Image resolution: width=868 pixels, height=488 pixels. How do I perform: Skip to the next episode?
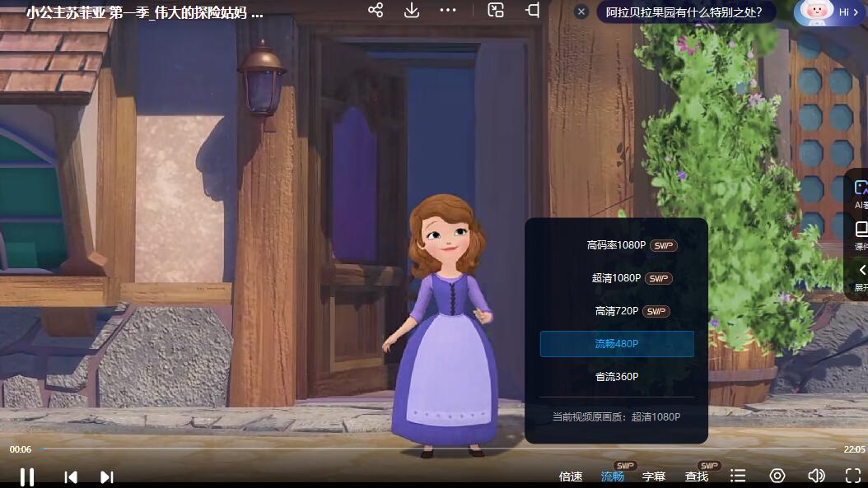107,477
